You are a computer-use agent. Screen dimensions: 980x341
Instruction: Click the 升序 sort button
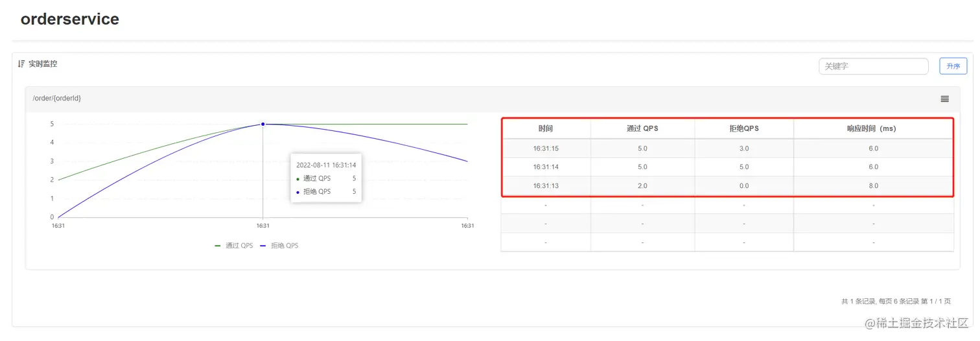point(953,66)
